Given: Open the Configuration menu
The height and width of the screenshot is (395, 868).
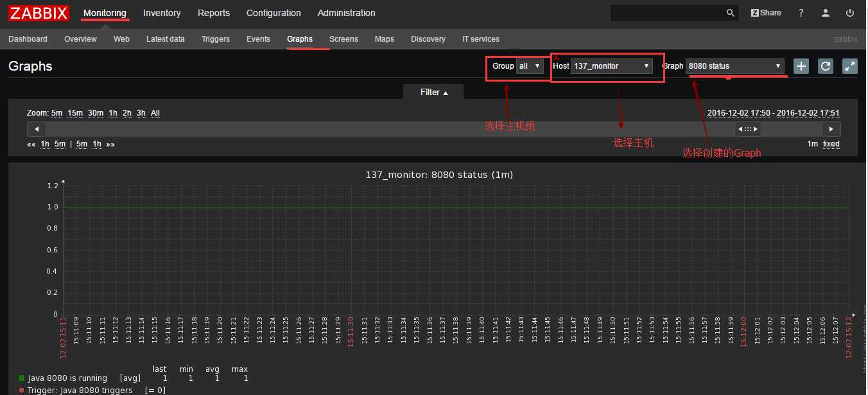Looking at the screenshot, I should (273, 13).
